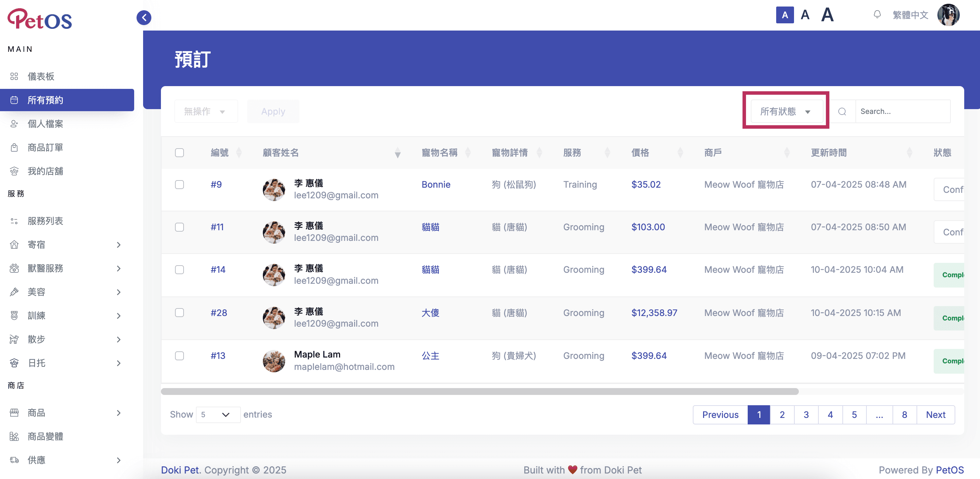Expand the 散步 submenu chevron
Viewport: 980px width, 479px height.
[119, 339]
